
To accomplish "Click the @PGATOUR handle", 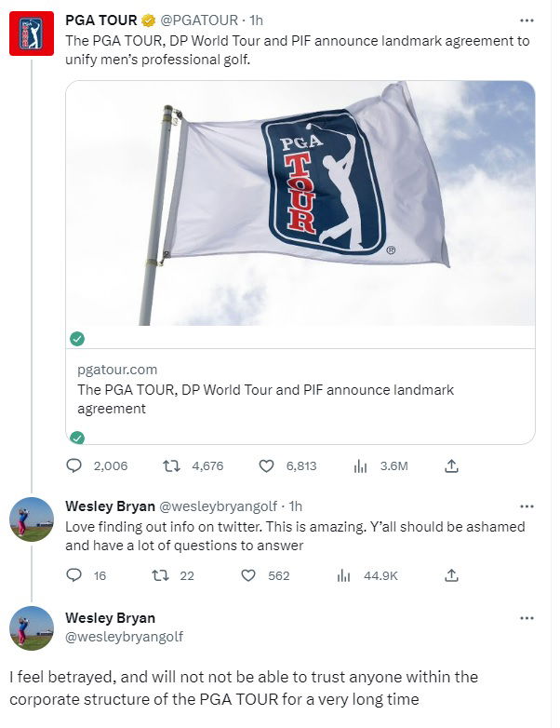I will (x=200, y=20).
